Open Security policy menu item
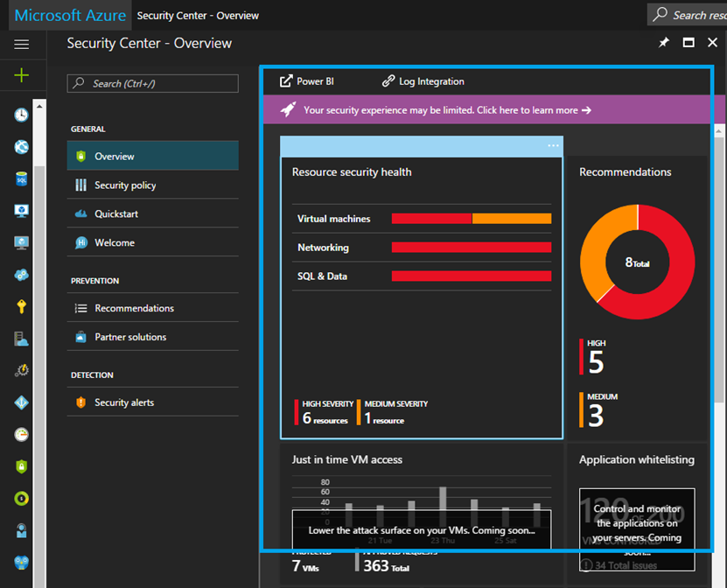Image resolution: width=727 pixels, height=588 pixels. click(x=152, y=185)
